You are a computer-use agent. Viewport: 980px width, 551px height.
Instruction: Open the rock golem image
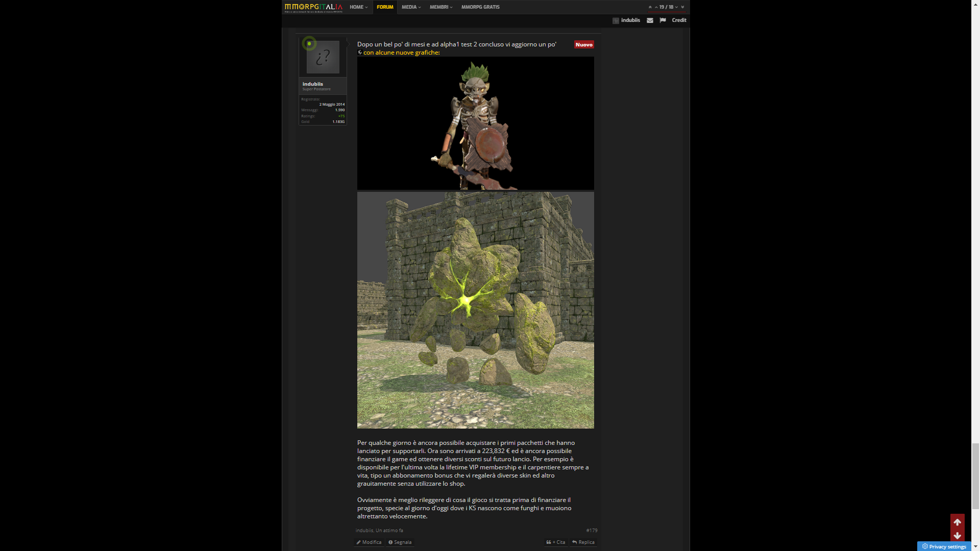coord(475,310)
